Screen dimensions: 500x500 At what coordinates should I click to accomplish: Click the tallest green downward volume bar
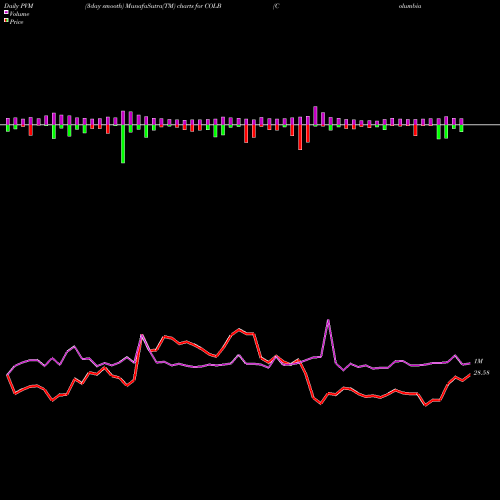click(x=123, y=144)
